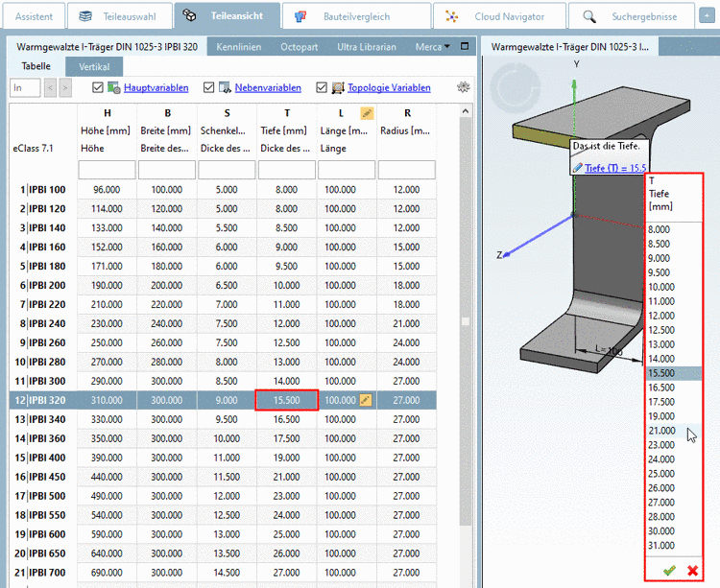Open the Kennlinien tab

point(239,47)
